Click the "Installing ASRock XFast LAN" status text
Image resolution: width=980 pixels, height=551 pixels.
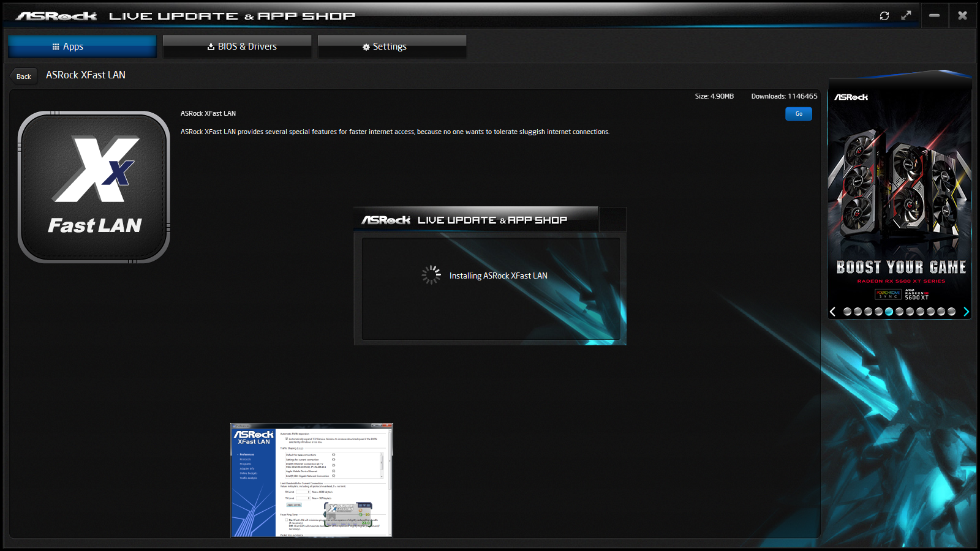pos(499,276)
